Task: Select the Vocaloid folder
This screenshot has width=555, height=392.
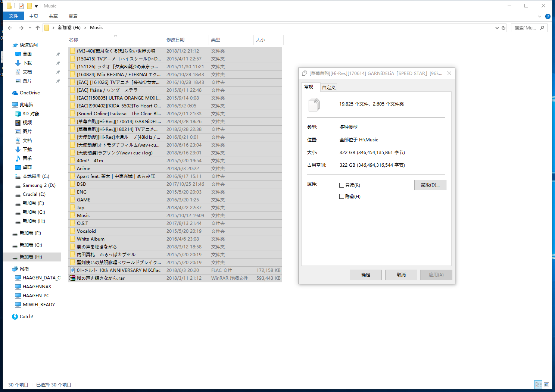Action: 175,231
